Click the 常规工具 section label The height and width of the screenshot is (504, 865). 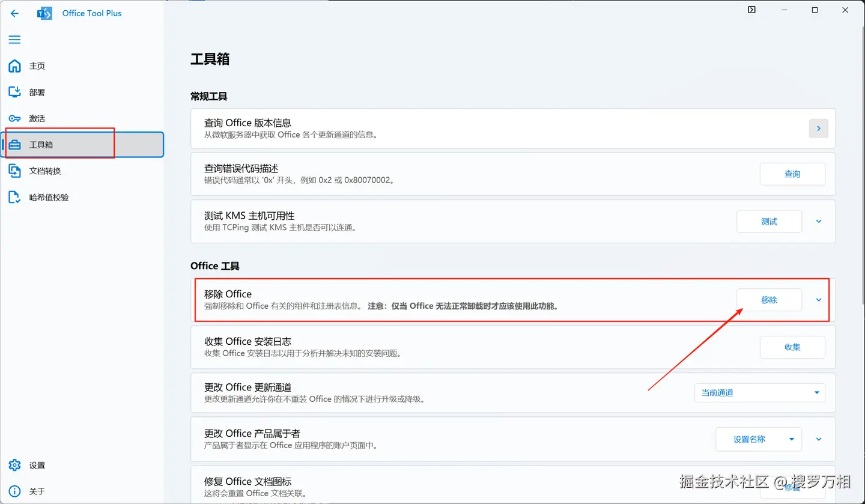[x=208, y=96]
